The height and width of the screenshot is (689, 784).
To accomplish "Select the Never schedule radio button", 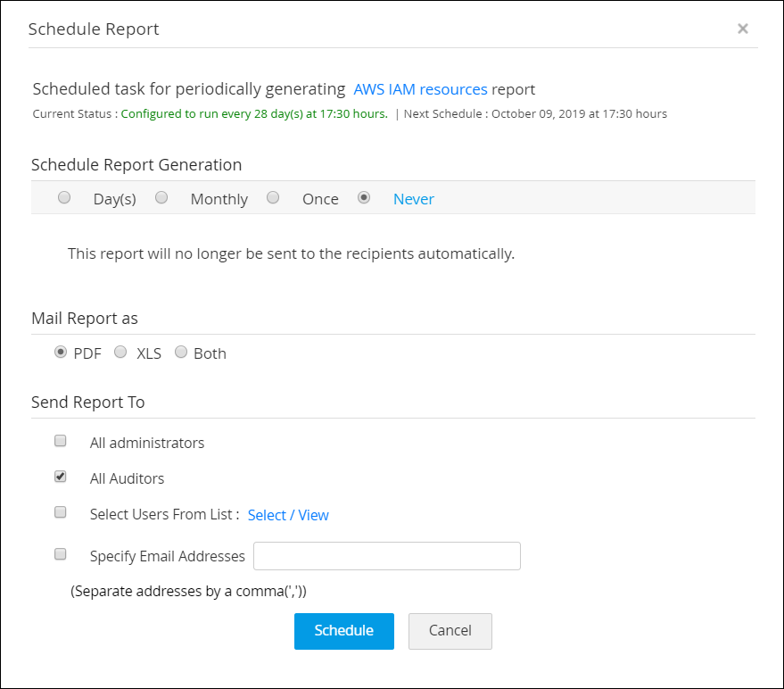I will coord(364,198).
